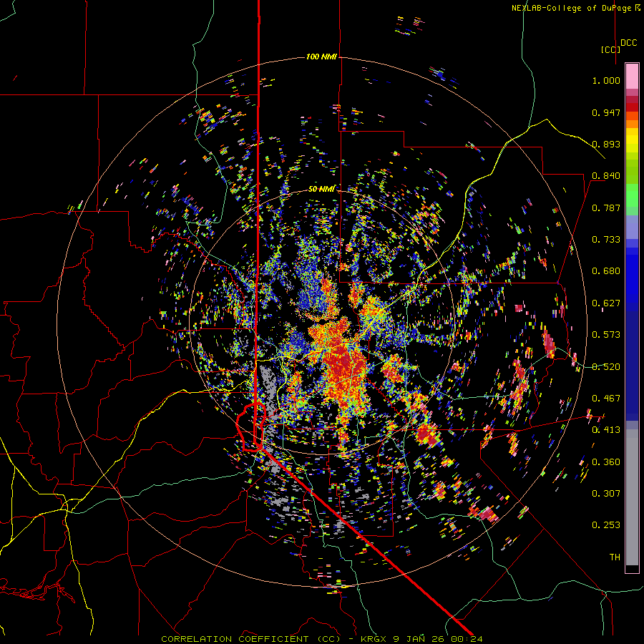Click the 100 NMI range ring label

pyautogui.click(x=321, y=57)
